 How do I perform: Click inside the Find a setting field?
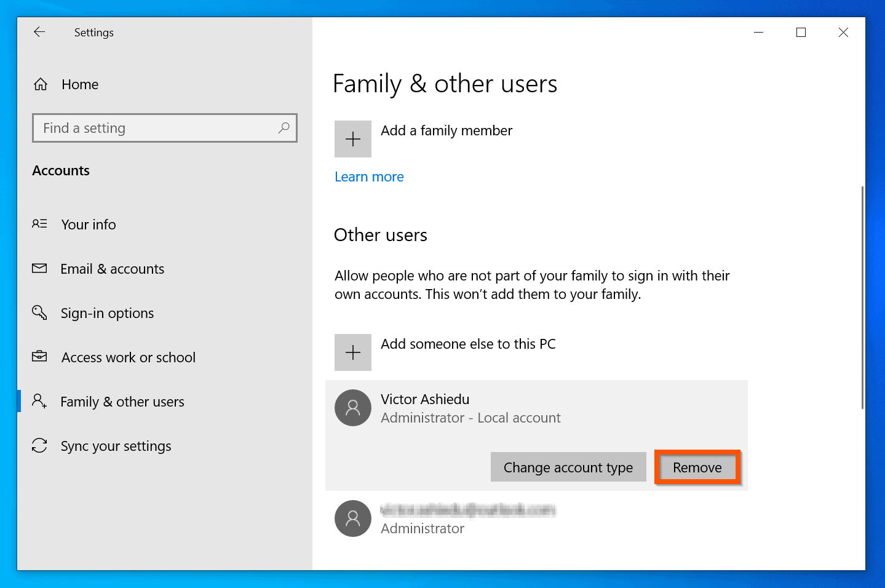point(123,128)
